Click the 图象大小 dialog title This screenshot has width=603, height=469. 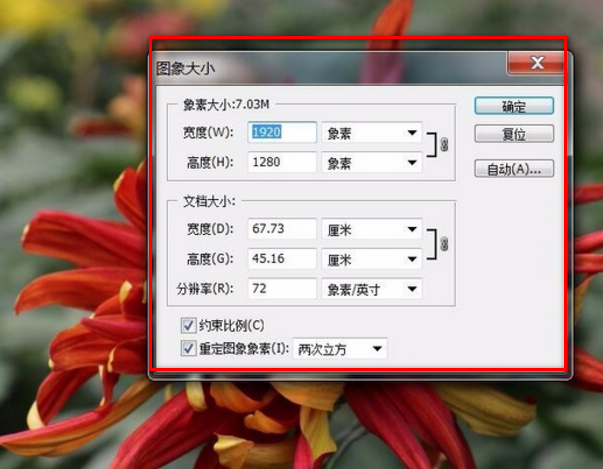point(185,69)
